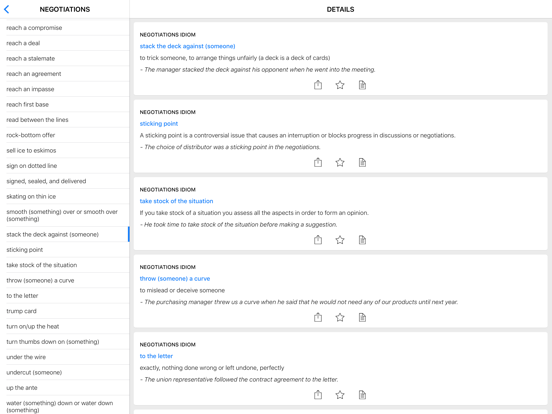The height and width of the screenshot is (414, 552).
Task: Open notes icon for 'take stock' card
Action: click(x=362, y=240)
